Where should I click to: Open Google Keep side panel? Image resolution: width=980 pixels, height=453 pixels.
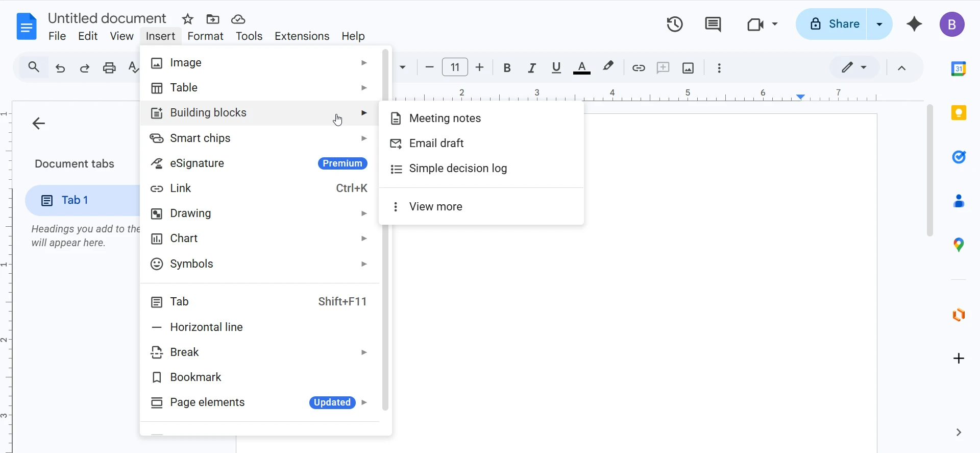[959, 113]
